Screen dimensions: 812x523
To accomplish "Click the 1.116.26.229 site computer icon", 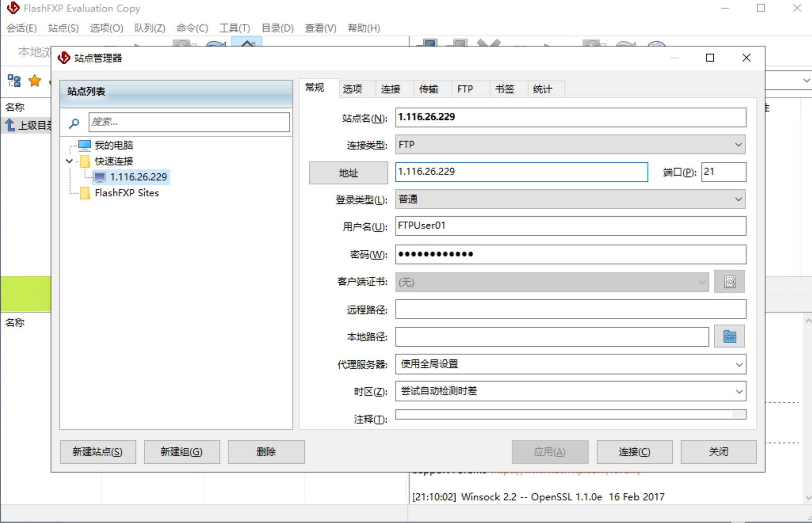I will (x=100, y=177).
